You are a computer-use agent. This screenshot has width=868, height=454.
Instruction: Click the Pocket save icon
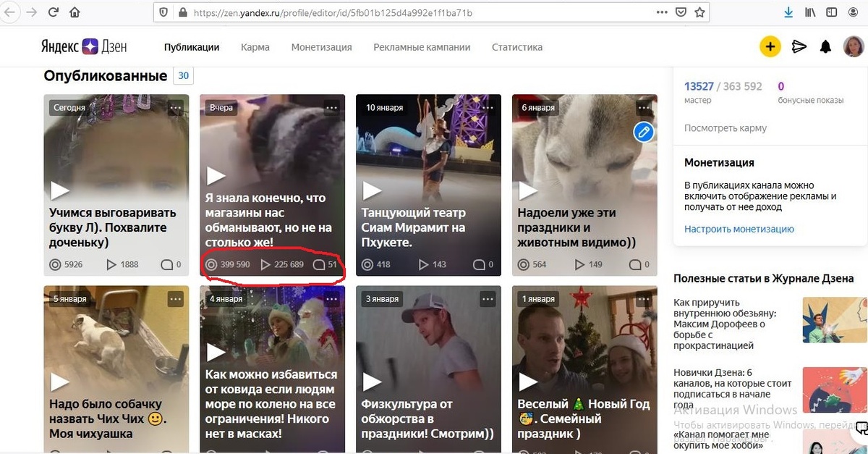(x=681, y=12)
